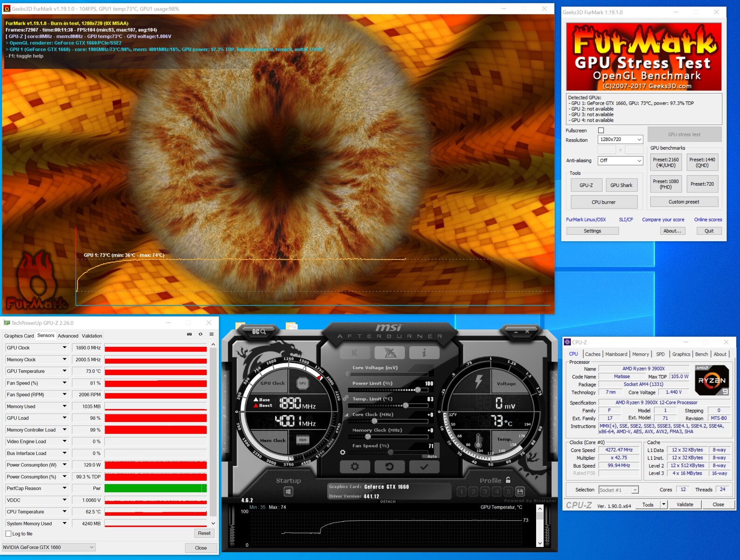Enable the Log to file checkbox

click(x=8, y=533)
